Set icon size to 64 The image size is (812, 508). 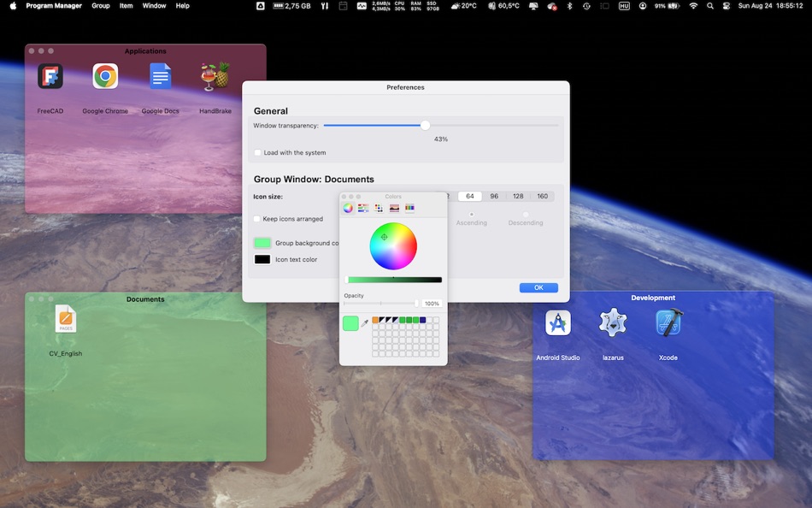[x=470, y=196]
